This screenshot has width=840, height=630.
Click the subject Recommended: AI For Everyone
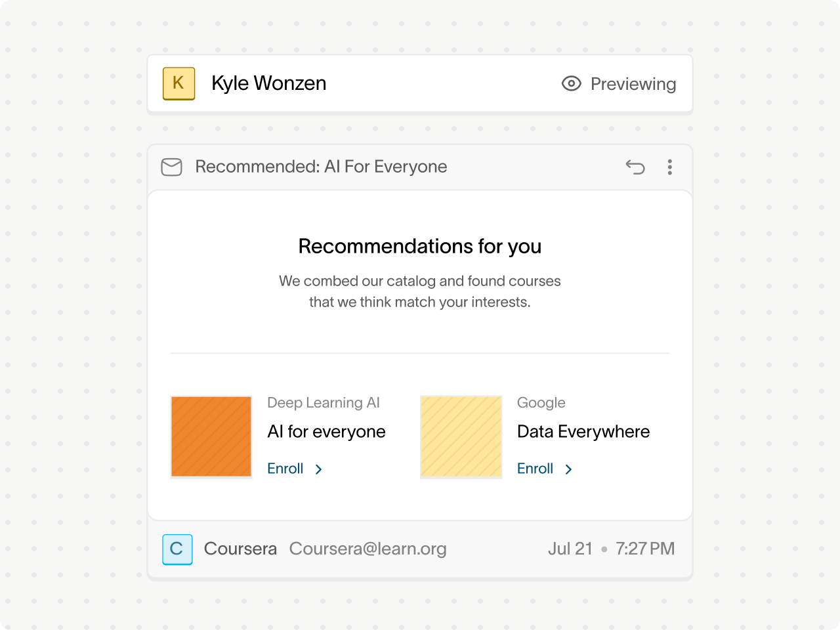coord(322,167)
